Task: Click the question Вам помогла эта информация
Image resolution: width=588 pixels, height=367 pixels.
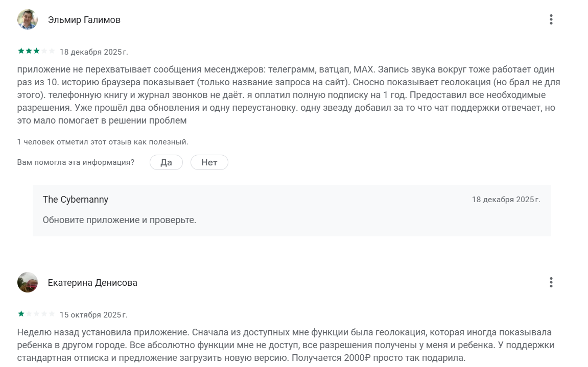Action: click(x=76, y=162)
